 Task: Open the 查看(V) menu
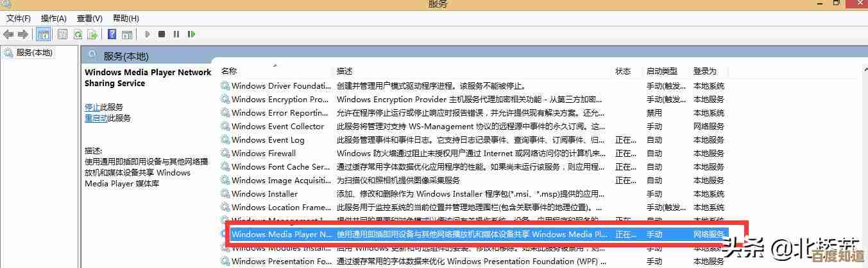coord(89,19)
